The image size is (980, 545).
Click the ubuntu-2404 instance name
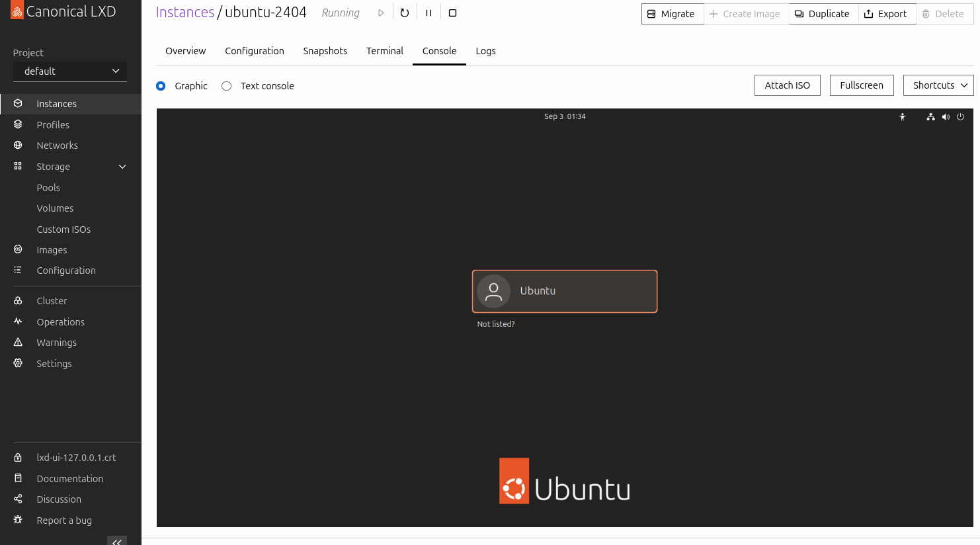[266, 13]
